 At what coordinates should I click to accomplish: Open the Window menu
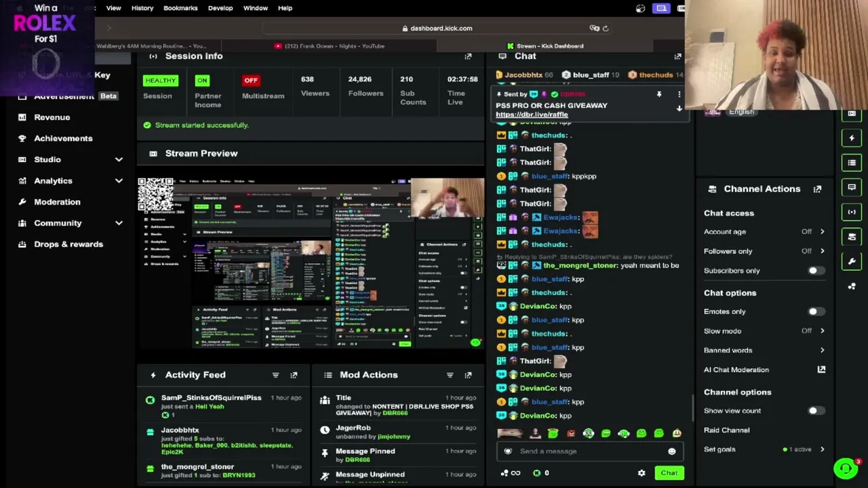coord(256,8)
